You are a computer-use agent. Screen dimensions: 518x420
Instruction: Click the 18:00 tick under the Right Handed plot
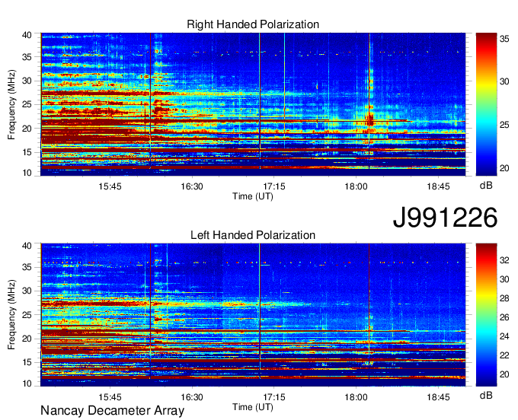[x=357, y=186]
